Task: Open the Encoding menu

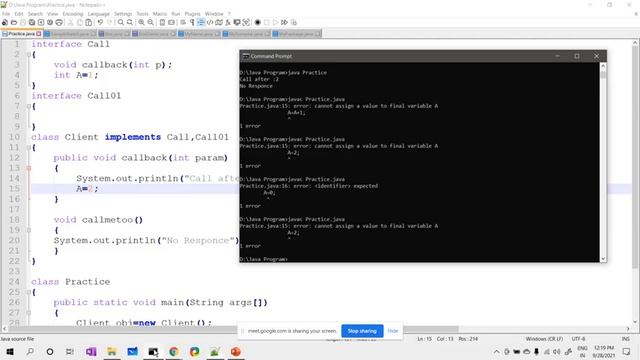Action: (73, 14)
